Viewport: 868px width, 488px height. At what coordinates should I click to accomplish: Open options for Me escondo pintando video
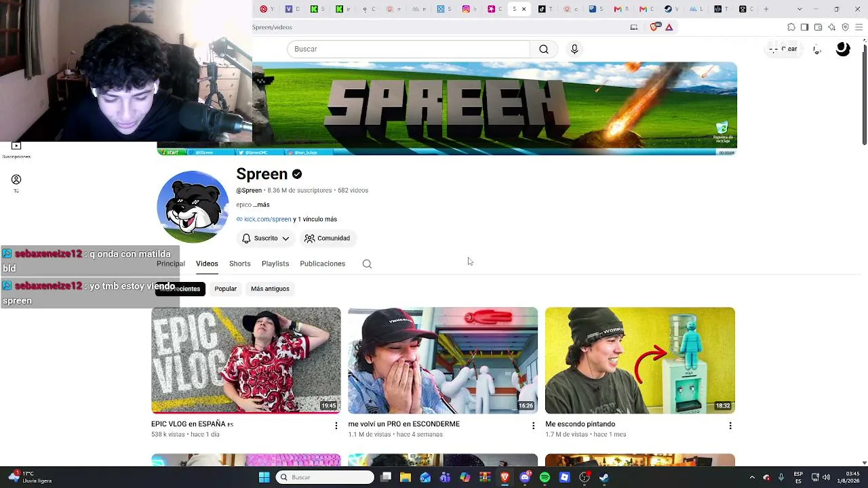tap(730, 426)
